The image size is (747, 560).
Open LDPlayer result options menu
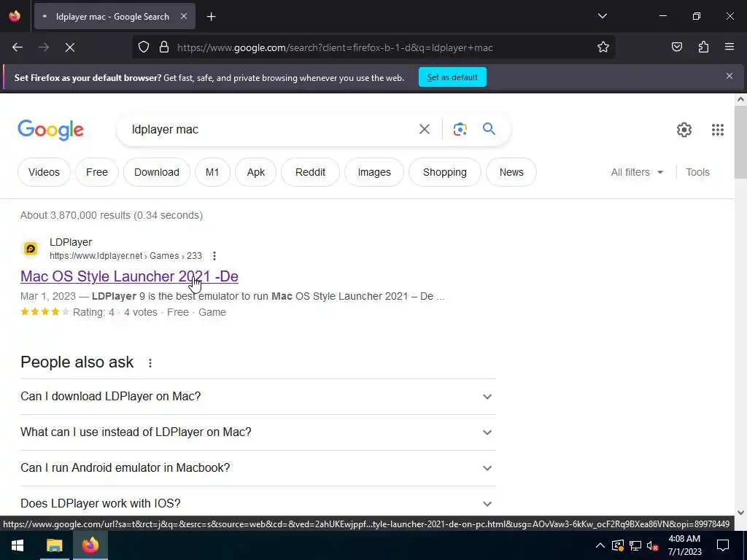tap(214, 256)
